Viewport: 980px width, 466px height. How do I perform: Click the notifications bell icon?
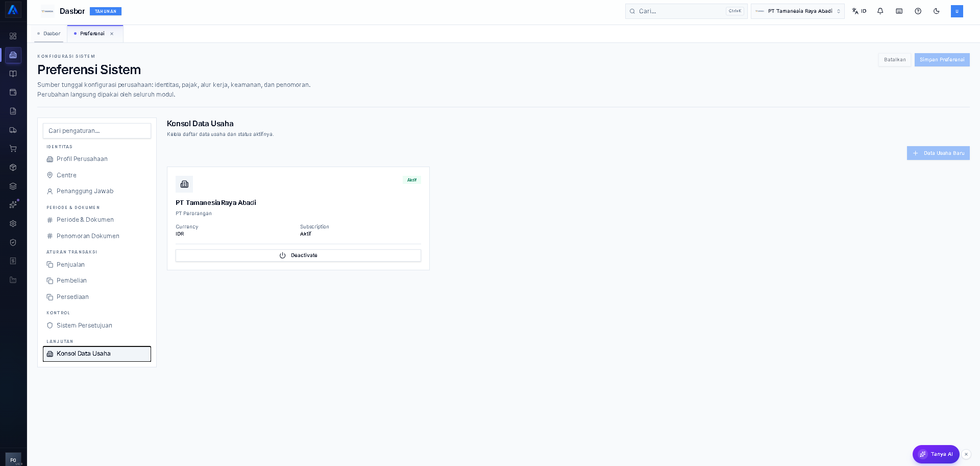880,11
